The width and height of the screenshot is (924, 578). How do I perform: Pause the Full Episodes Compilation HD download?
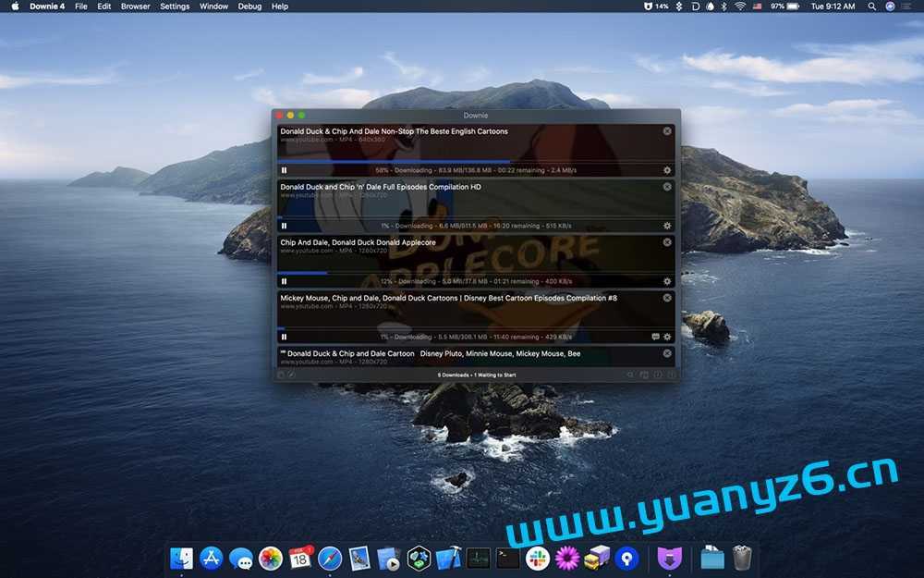pos(284,226)
